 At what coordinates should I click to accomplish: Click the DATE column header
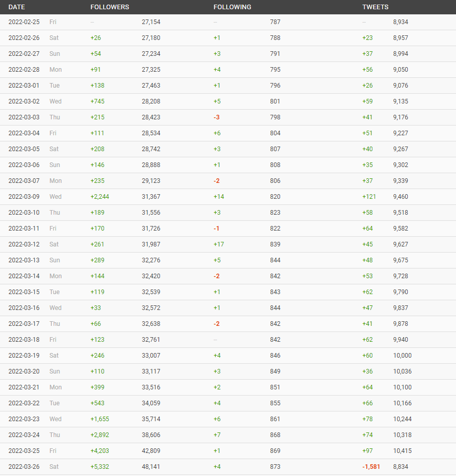16,7
